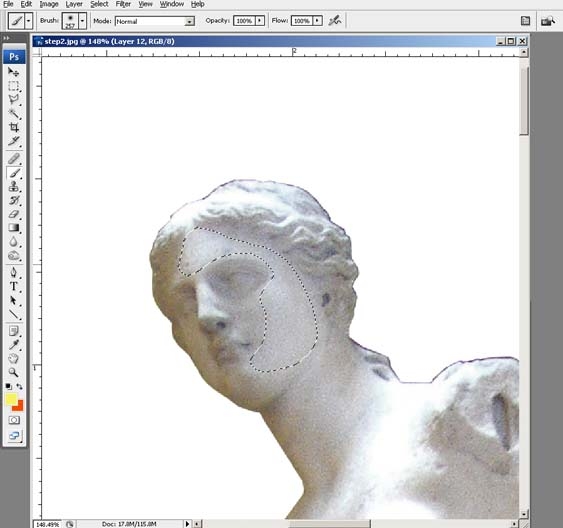Image resolution: width=563 pixels, height=528 pixels.
Task: Expand the toolbox double-arrow
Action: tap(6, 38)
